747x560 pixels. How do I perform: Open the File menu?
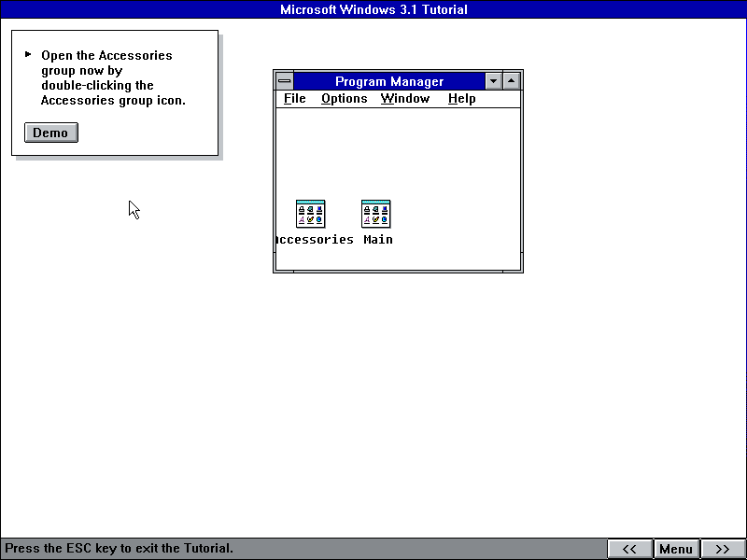pyautogui.click(x=295, y=99)
